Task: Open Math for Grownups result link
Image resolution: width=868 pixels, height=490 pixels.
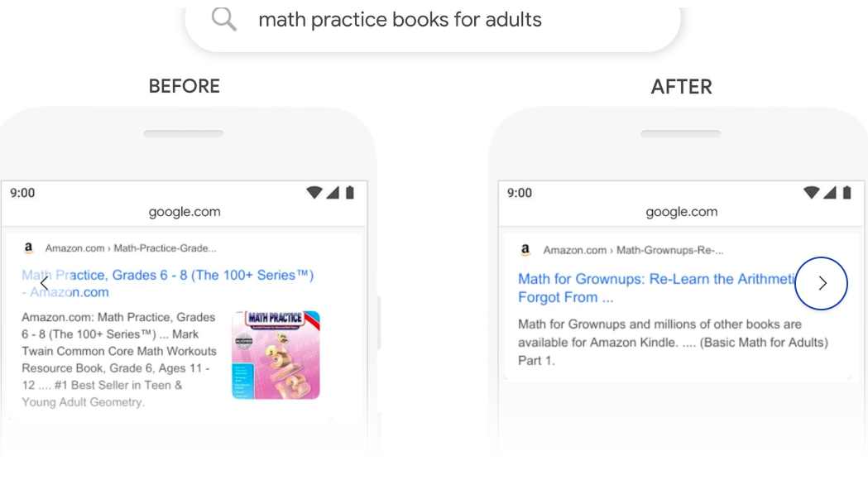Action: coord(656,288)
